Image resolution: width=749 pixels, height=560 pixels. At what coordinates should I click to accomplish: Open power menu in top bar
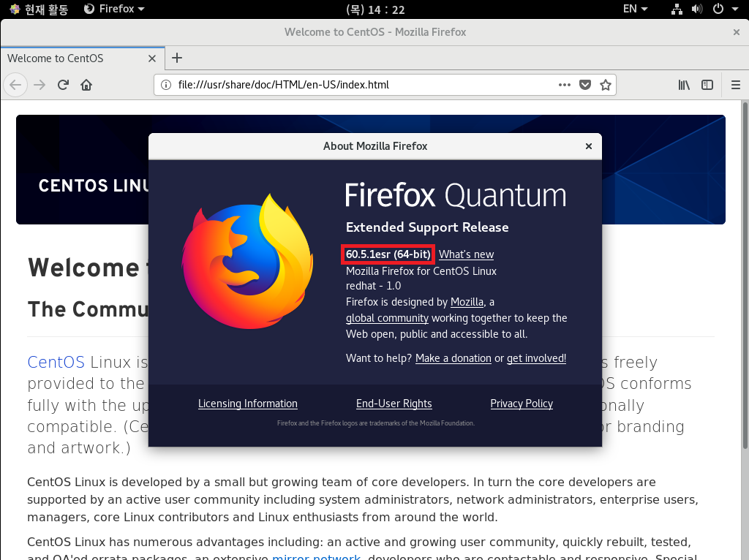coord(718,9)
